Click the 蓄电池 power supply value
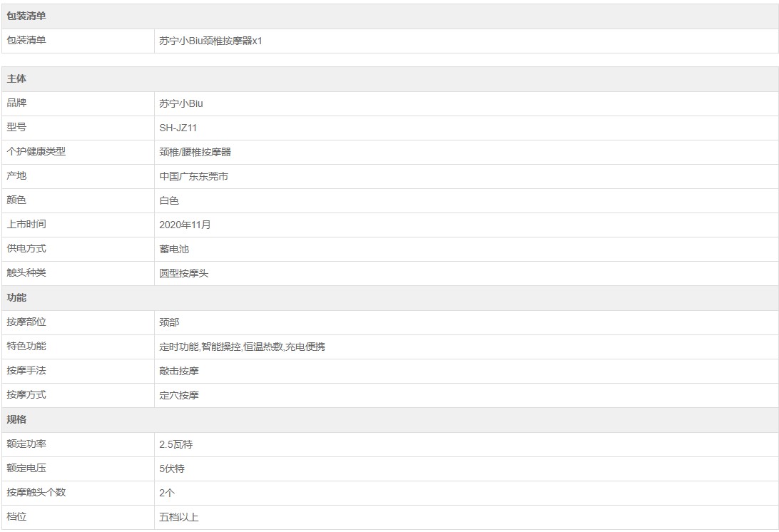 coord(174,249)
